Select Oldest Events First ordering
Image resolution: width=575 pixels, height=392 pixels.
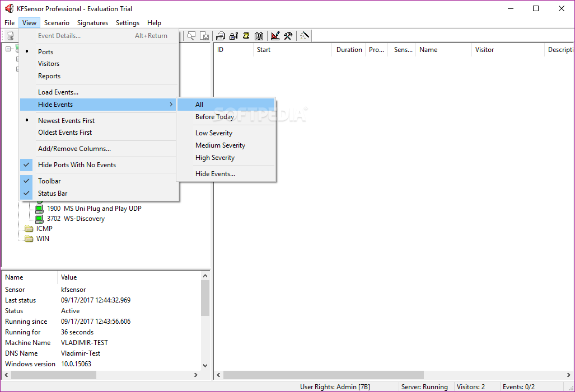tap(99, 133)
